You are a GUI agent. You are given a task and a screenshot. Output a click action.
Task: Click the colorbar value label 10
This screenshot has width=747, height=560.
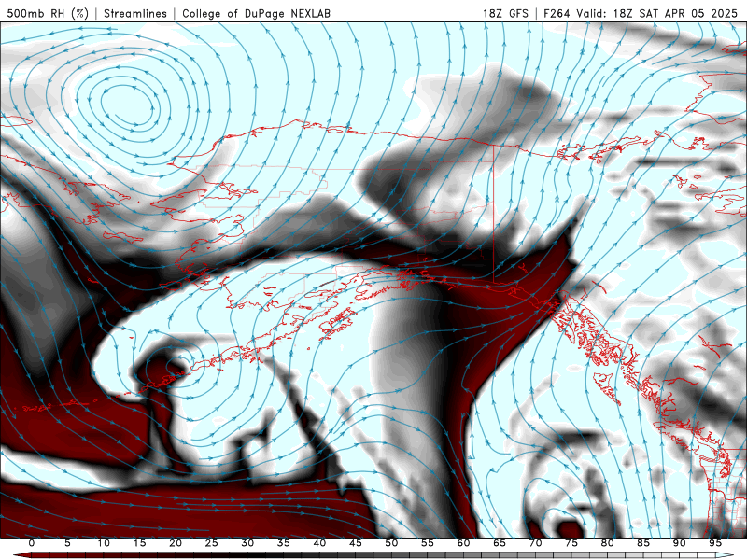(x=104, y=543)
